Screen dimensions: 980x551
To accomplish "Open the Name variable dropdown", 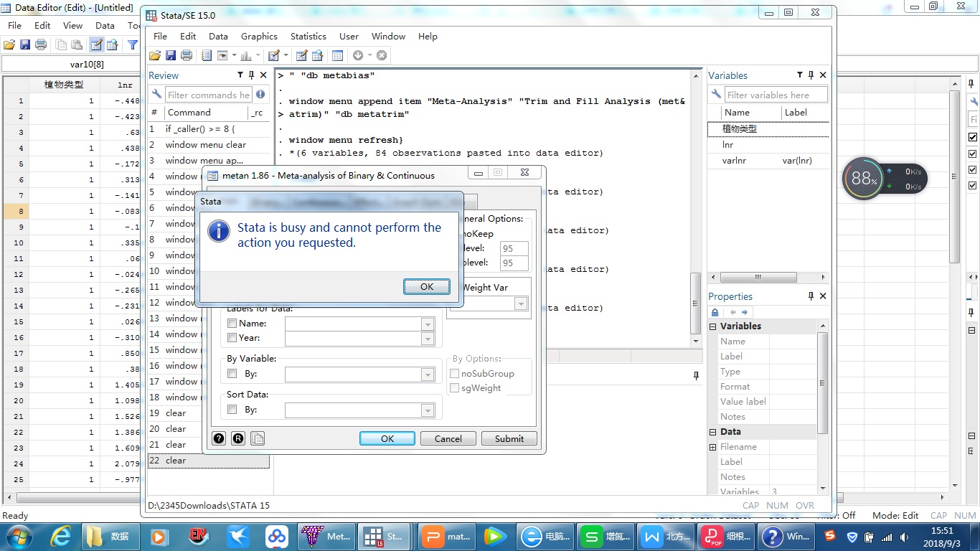I will 428,324.
